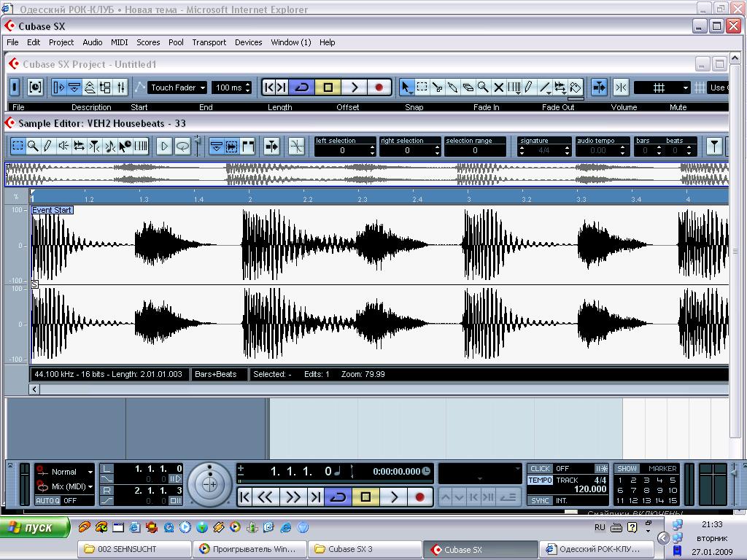The height and width of the screenshot is (560, 747).
Task: Select the Audition speaker tool in Sample Editor
Action: [x=63, y=146]
